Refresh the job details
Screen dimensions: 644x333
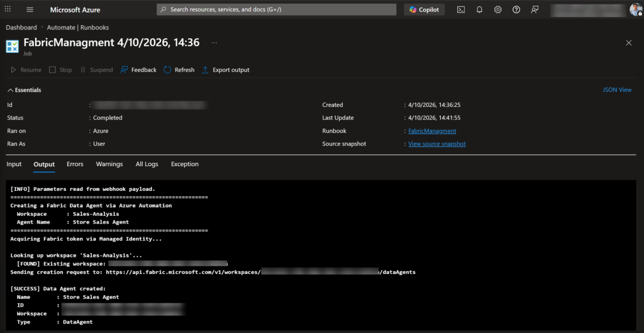point(179,70)
